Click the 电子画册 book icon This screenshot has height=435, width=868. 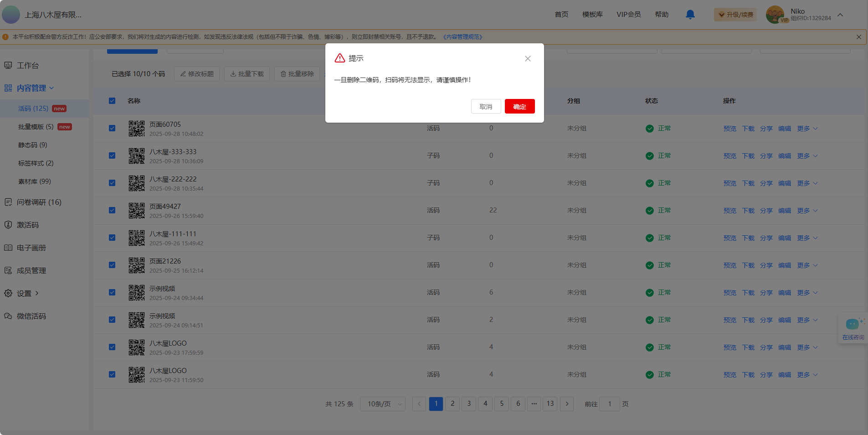8,248
